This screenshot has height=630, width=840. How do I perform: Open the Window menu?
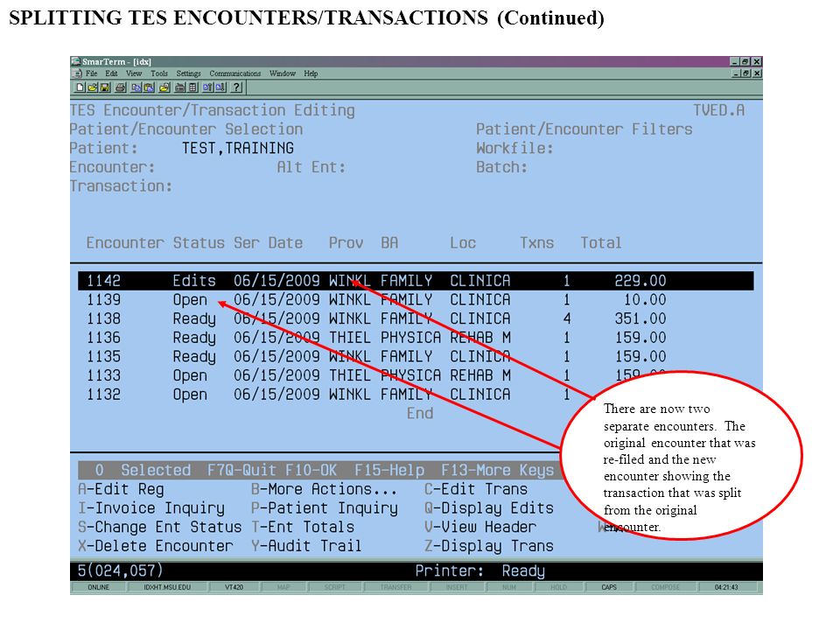coord(283,73)
